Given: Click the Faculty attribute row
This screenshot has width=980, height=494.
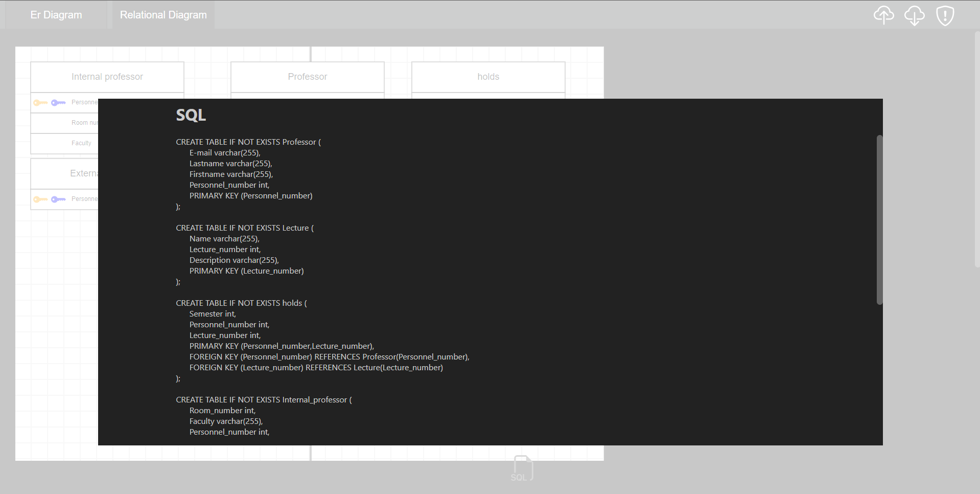Looking at the screenshot, I should (x=82, y=143).
